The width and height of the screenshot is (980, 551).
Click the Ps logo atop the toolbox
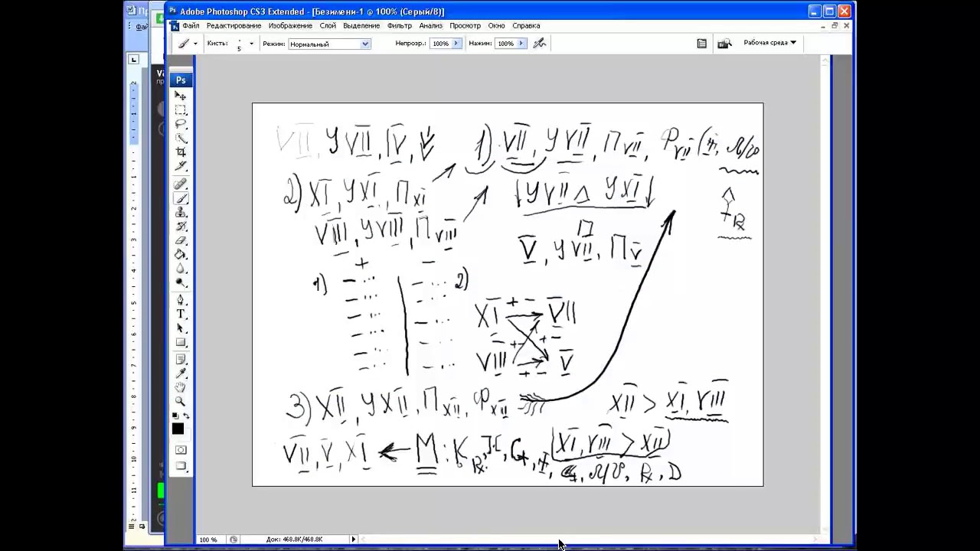(181, 80)
